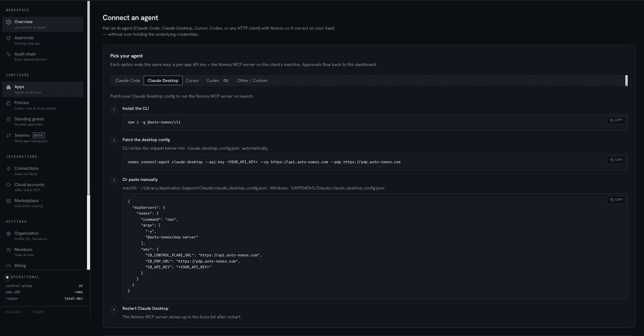This screenshot has width=644, height=336.
Task: Click the Connect an agent page title
Action: (130, 18)
